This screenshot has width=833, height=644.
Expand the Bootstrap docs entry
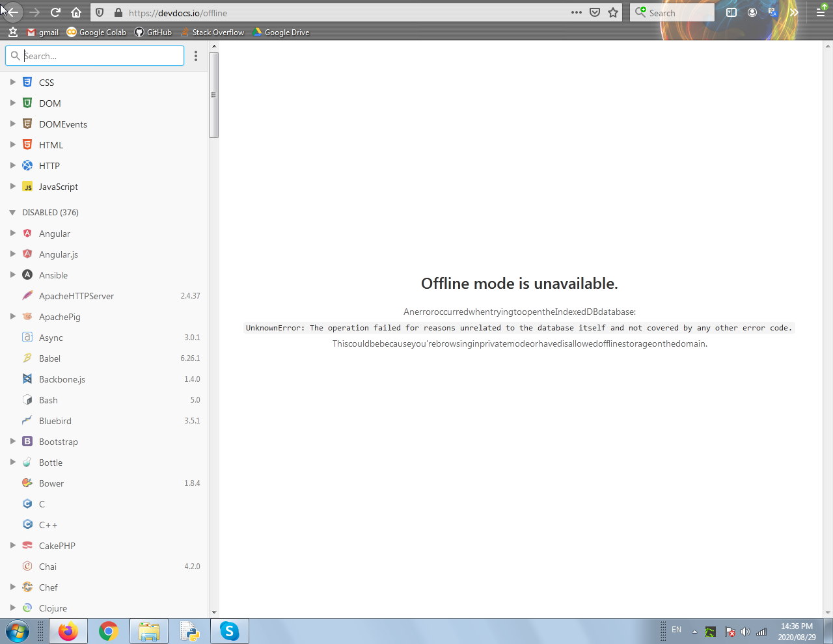coord(12,441)
